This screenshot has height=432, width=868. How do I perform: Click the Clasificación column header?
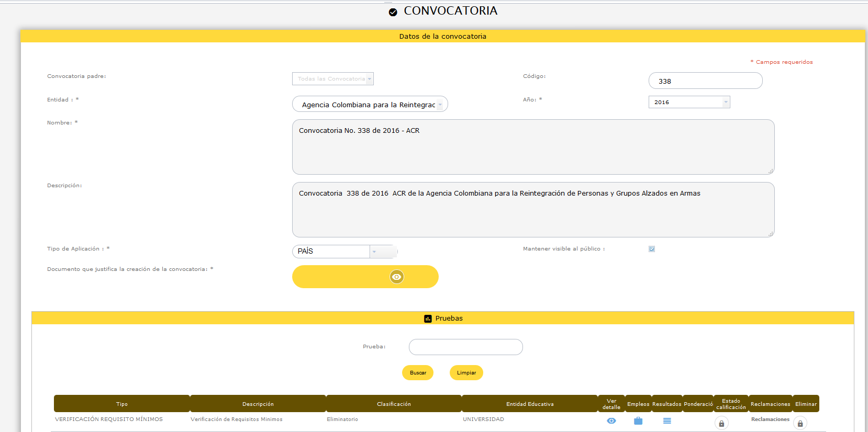point(394,404)
